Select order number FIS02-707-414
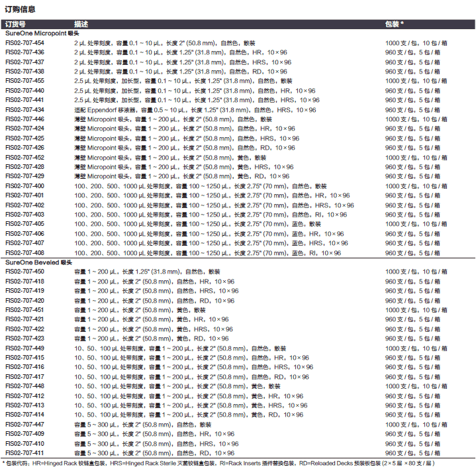The height and width of the screenshot is (469, 476). click(24, 415)
